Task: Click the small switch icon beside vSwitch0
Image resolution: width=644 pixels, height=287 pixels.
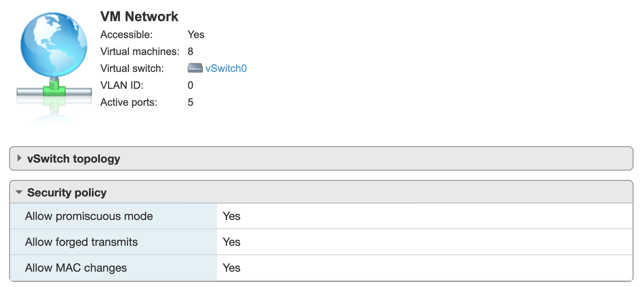Action: (196, 68)
